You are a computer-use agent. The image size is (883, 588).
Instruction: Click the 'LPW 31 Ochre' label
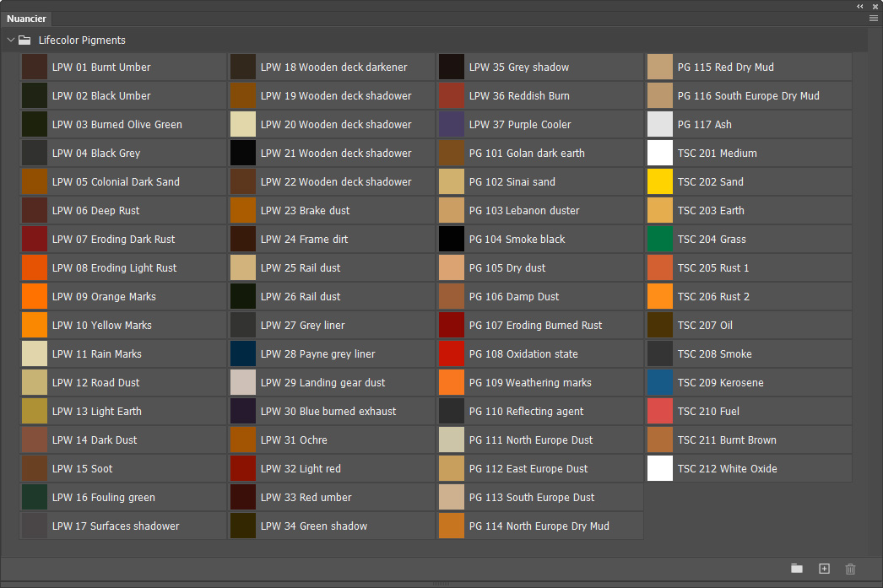pos(294,440)
